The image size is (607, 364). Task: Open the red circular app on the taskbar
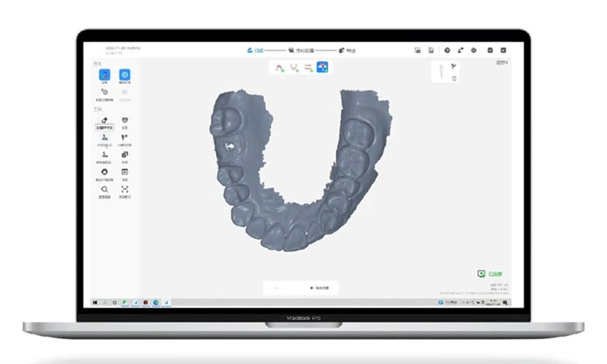pyautogui.click(x=146, y=303)
